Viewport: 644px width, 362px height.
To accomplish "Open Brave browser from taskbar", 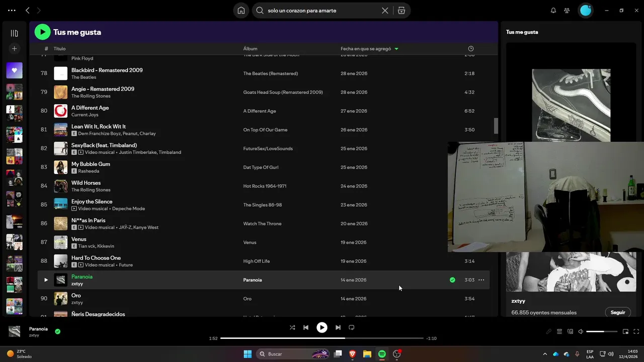I will [x=353, y=354].
